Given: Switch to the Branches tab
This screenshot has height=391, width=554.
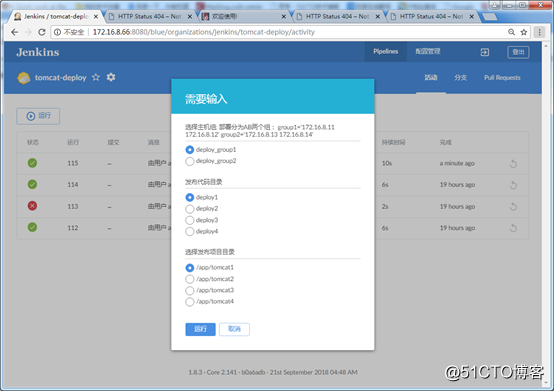Looking at the screenshot, I should pyautogui.click(x=460, y=78).
